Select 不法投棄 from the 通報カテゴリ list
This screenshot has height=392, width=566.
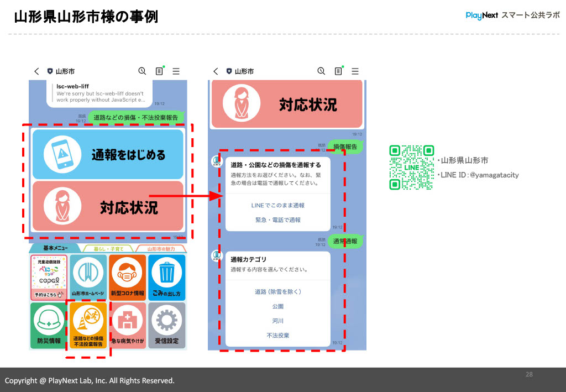coord(278,335)
